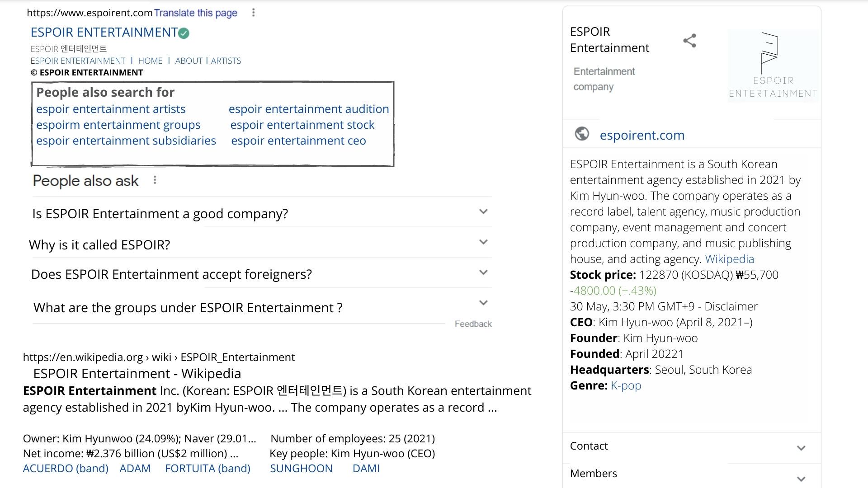The height and width of the screenshot is (488, 868).
Task: Open the HOME sitelink
Action: coord(150,61)
